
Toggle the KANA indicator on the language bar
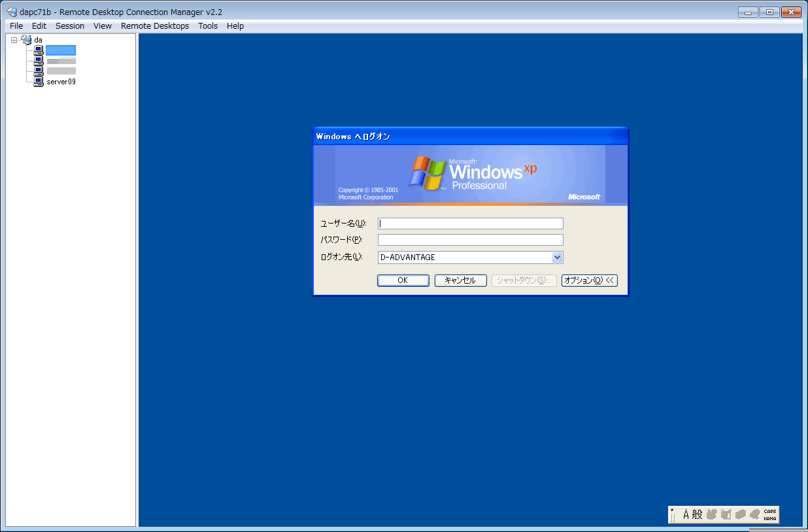coord(770,518)
